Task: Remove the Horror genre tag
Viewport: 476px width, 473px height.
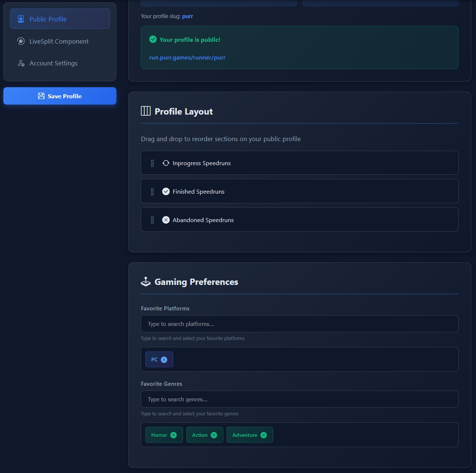Action: 174,435
